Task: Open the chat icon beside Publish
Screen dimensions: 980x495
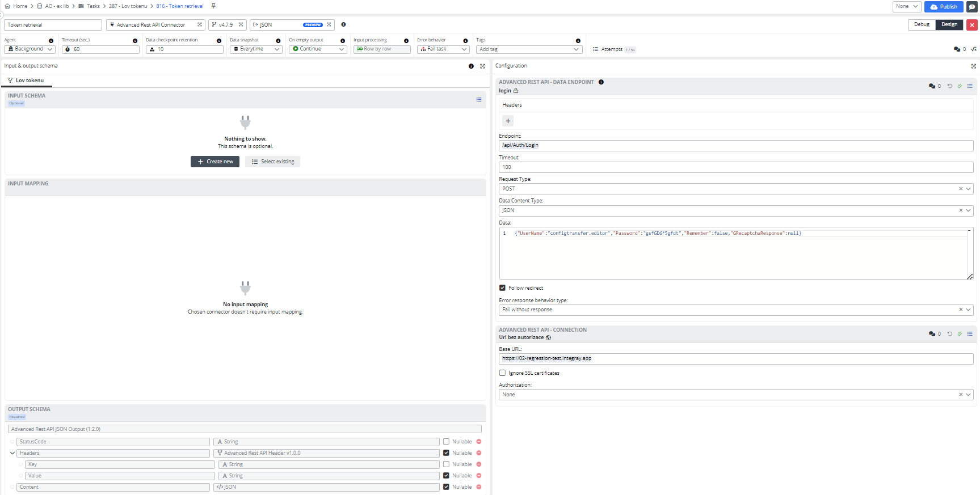Action: point(971,7)
